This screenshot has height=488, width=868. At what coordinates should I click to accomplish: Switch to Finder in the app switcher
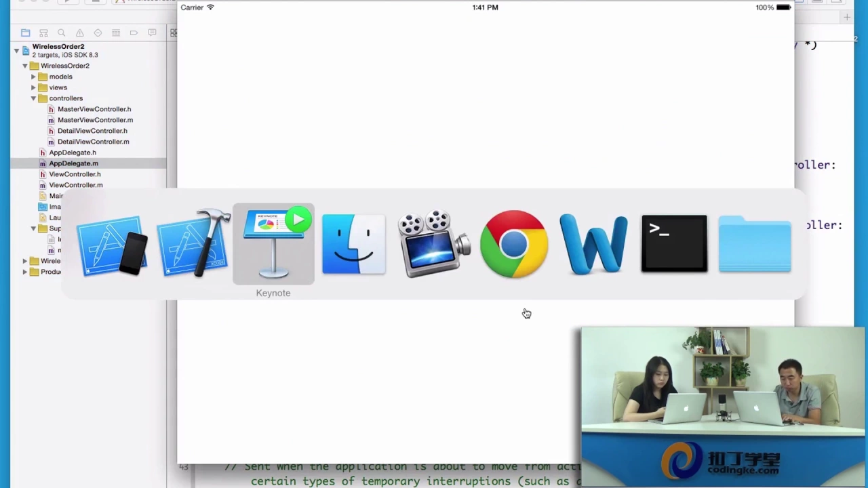(353, 244)
